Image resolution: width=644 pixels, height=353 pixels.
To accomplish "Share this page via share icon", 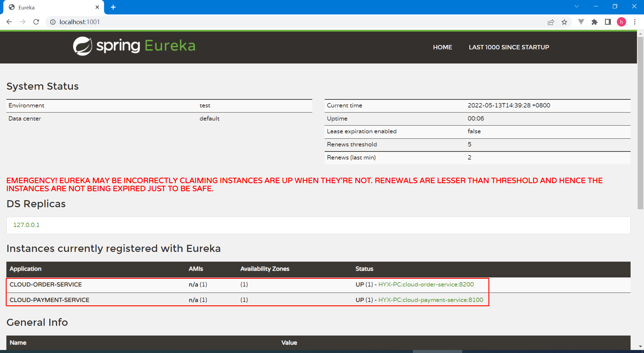I will (551, 22).
